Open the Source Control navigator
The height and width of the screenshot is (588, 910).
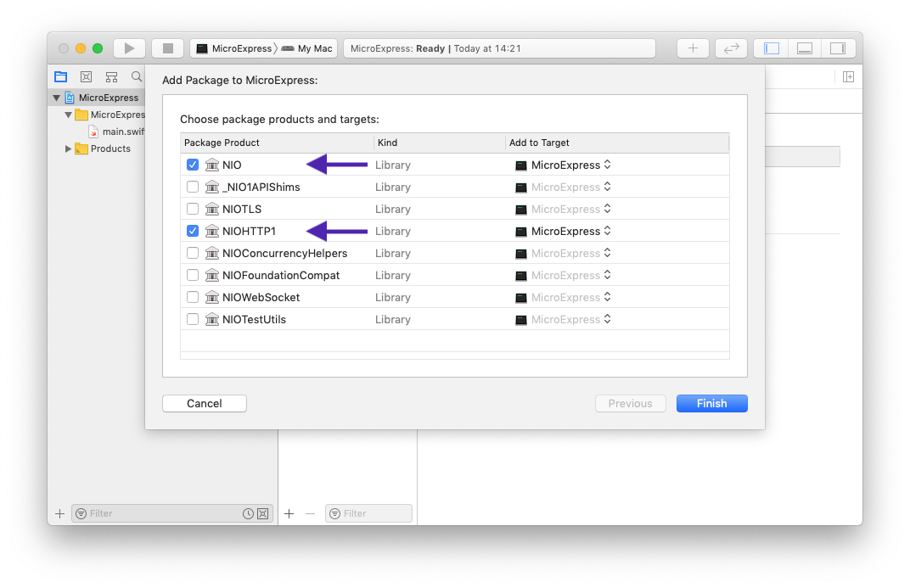coord(86,76)
